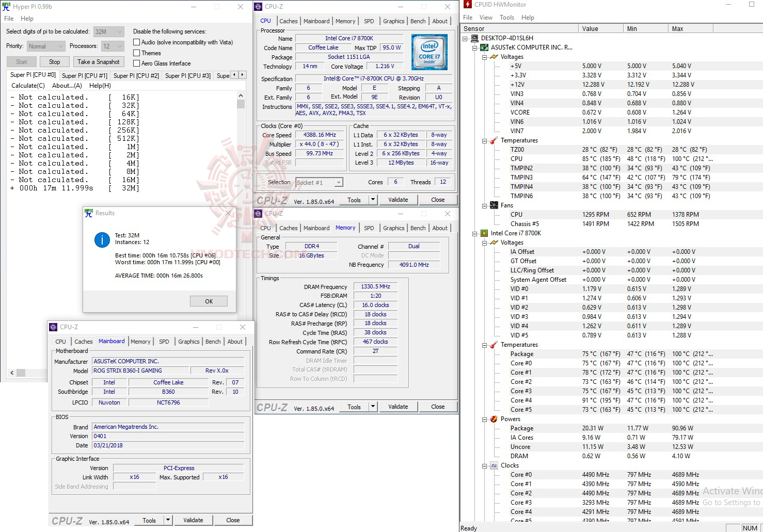Click the CPU-Z icon of the Memory window
Viewport: 763px width, 532px height.
259,213
